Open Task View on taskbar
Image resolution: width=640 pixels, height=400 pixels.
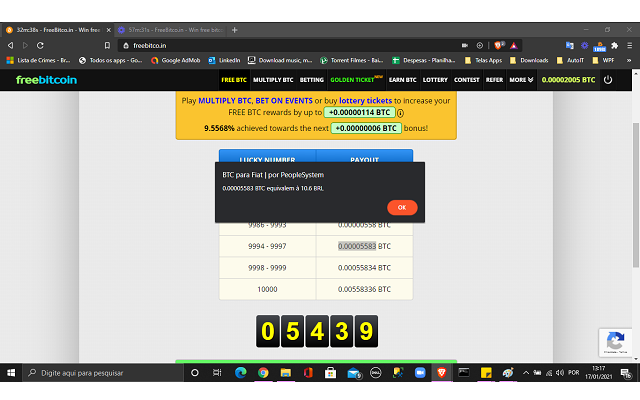point(217,373)
